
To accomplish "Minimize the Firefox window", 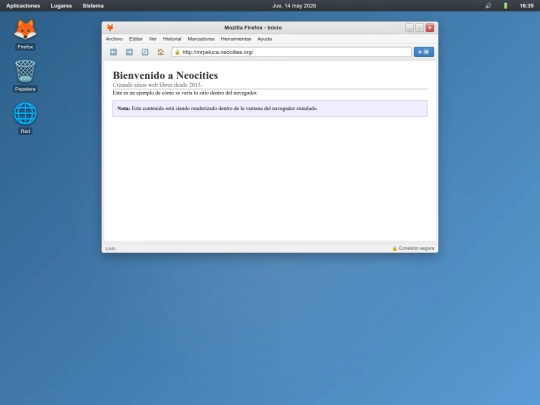I will pos(409,28).
